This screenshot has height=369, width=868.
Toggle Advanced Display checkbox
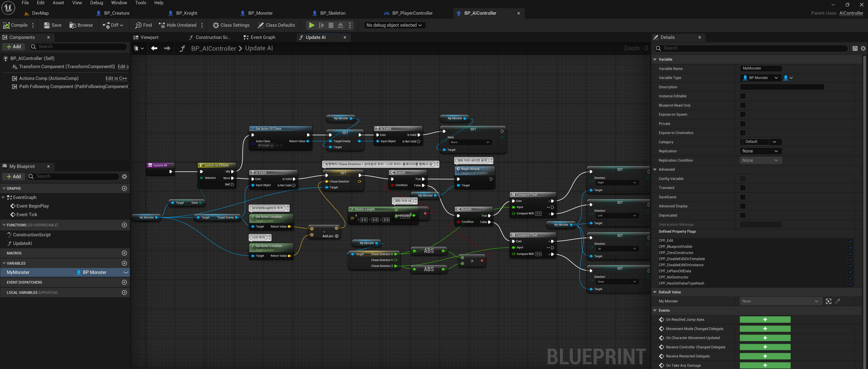click(x=743, y=206)
